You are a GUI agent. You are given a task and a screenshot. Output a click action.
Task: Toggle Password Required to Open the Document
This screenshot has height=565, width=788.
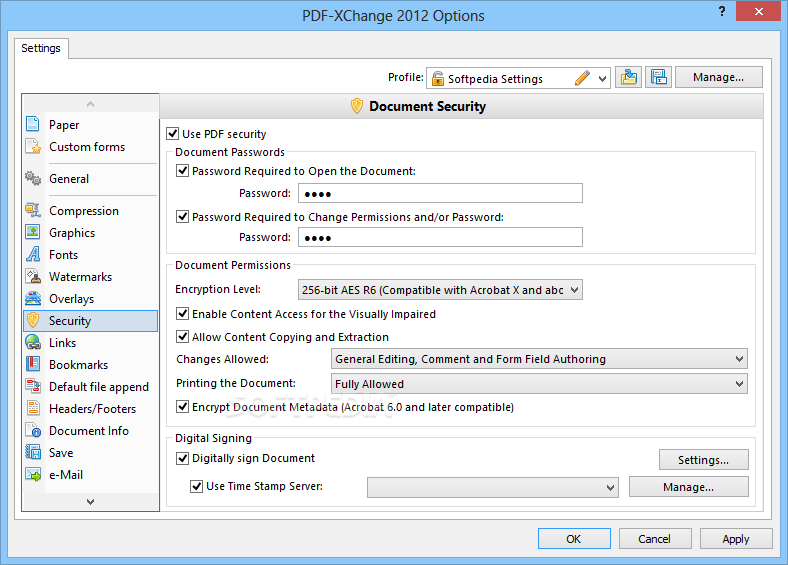pyautogui.click(x=182, y=171)
